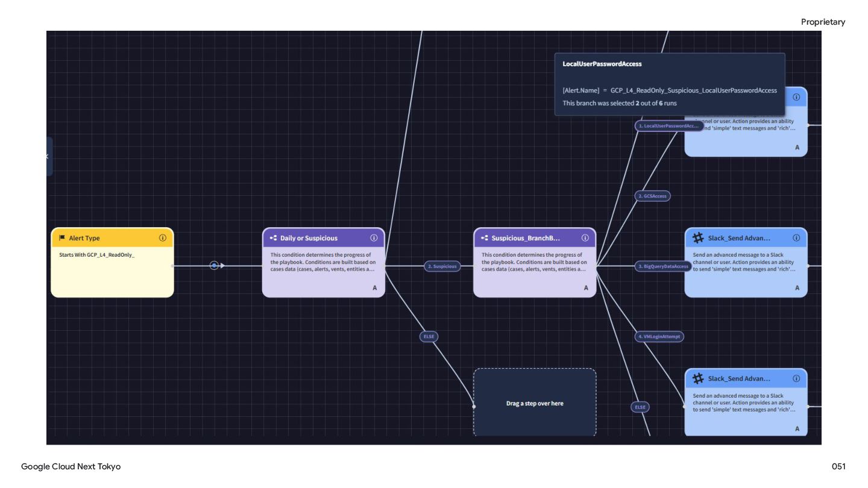868x488 pixels.
Task: Click the Suspicious_BranchB condition description
Action: pos(534,262)
